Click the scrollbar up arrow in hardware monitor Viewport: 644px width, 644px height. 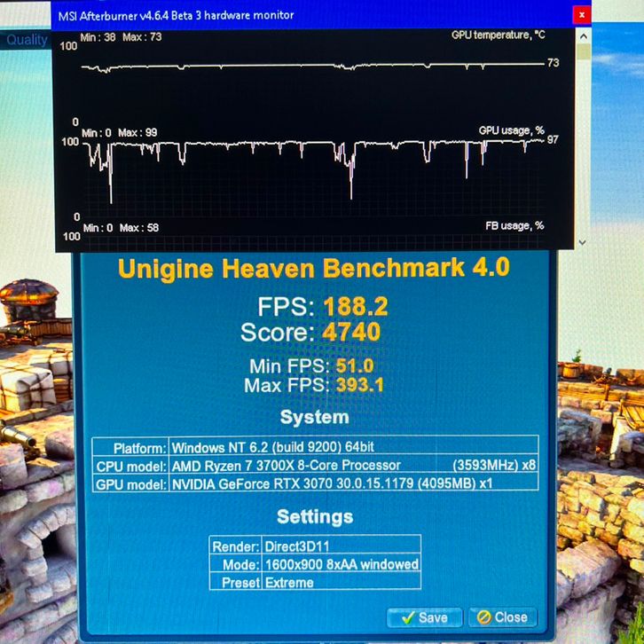(x=583, y=37)
